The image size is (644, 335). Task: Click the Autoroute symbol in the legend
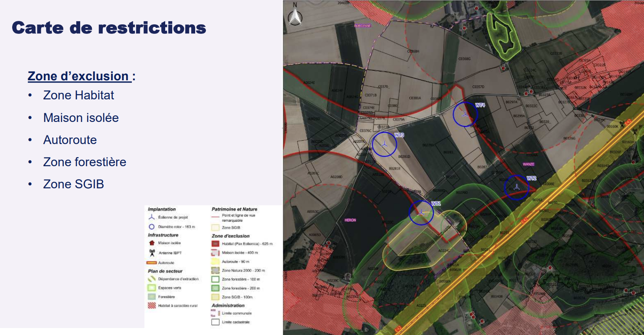click(151, 262)
